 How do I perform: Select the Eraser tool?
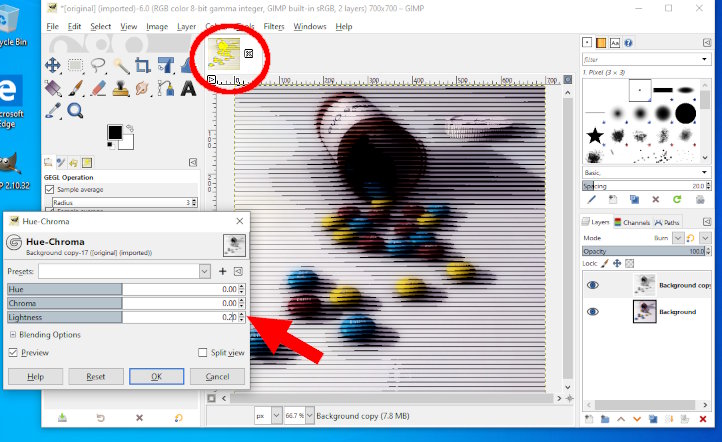[98, 88]
